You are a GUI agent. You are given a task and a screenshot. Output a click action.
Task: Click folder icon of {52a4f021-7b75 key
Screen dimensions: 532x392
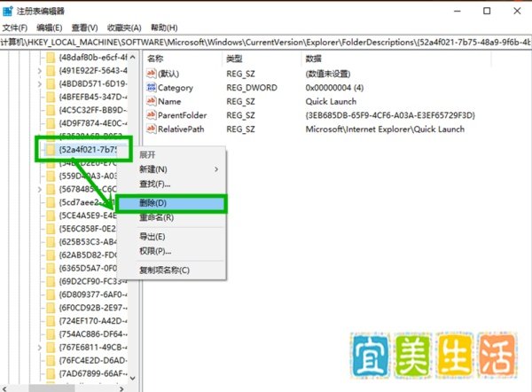pyautogui.click(x=51, y=149)
